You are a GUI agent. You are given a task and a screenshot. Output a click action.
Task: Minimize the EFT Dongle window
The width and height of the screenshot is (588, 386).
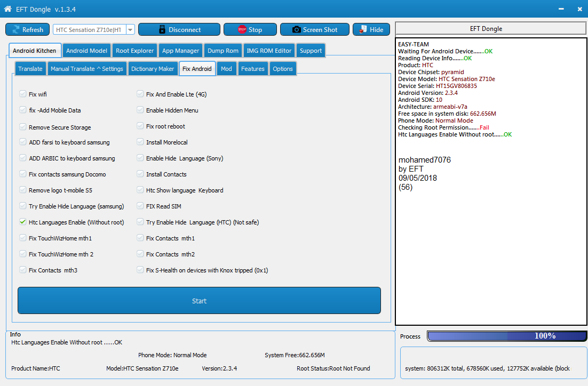561,9
